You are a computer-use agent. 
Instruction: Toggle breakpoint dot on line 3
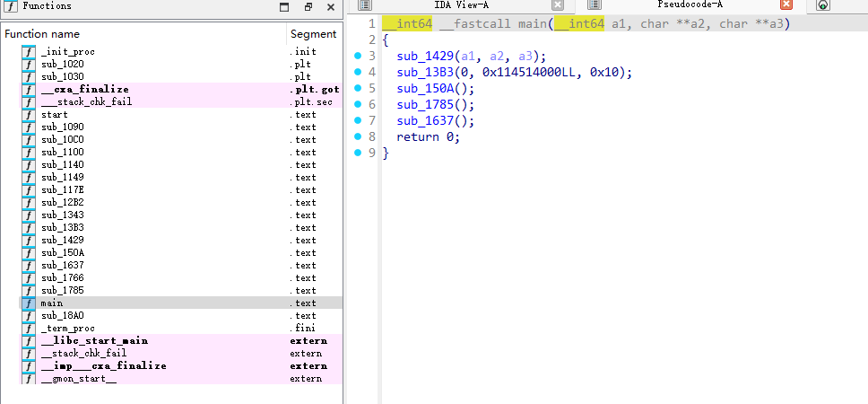pos(359,57)
